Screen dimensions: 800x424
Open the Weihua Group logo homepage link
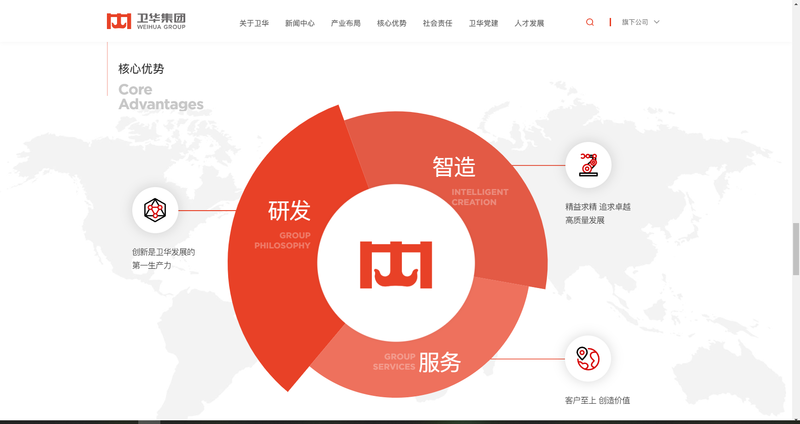click(x=146, y=21)
